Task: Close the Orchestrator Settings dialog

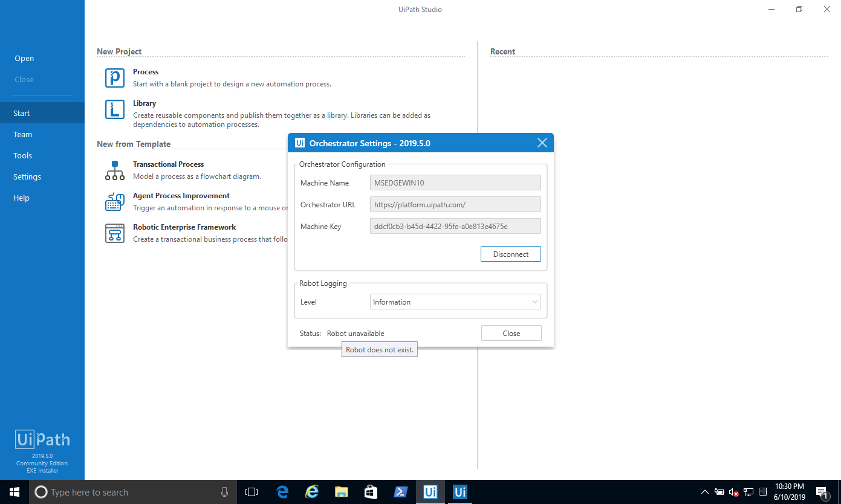Action: coord(542,143)
